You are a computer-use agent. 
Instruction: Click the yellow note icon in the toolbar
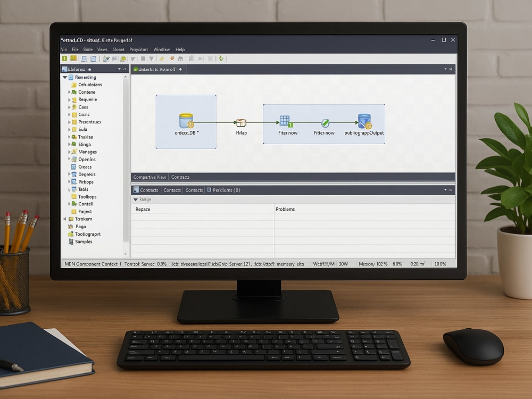click(x=73, y=59)
